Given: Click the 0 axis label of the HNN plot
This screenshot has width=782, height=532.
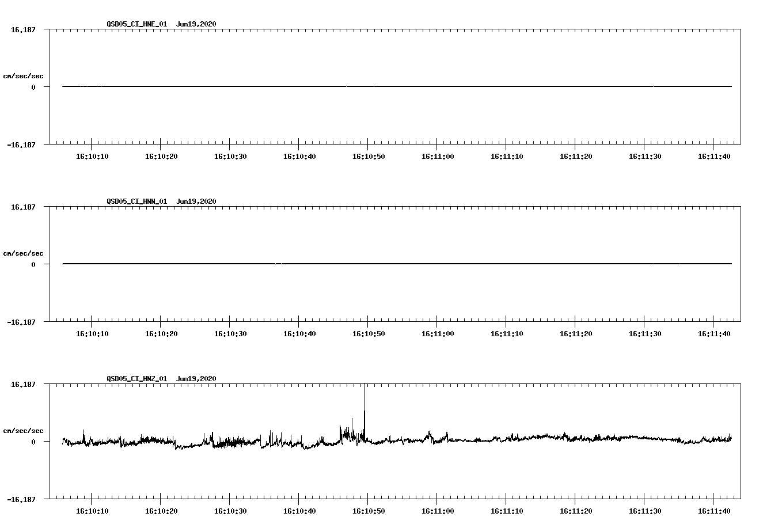Looking at the screenshot, I should click(33, 265).
